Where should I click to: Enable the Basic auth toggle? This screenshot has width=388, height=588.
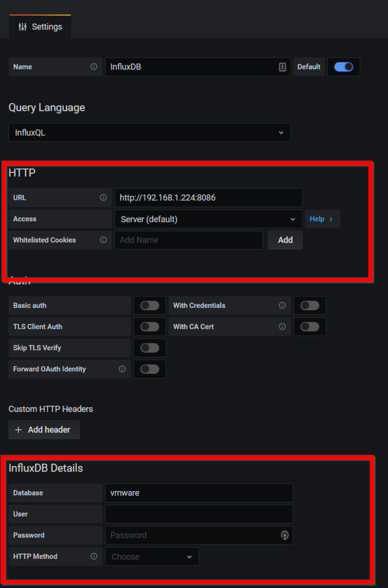tap(150, 305)
